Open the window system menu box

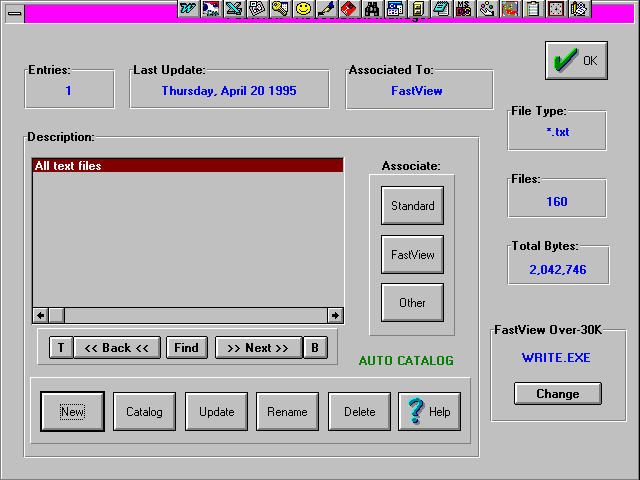(x=15, y=13)
